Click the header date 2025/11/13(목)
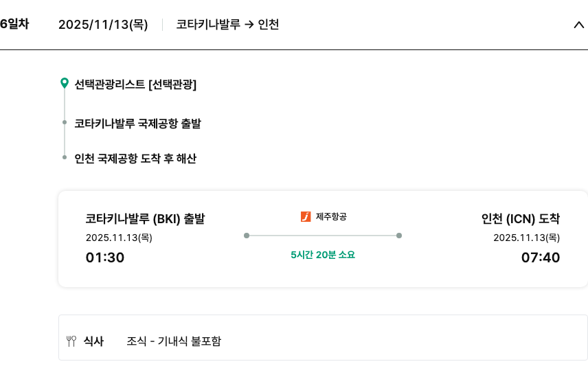 103,25
